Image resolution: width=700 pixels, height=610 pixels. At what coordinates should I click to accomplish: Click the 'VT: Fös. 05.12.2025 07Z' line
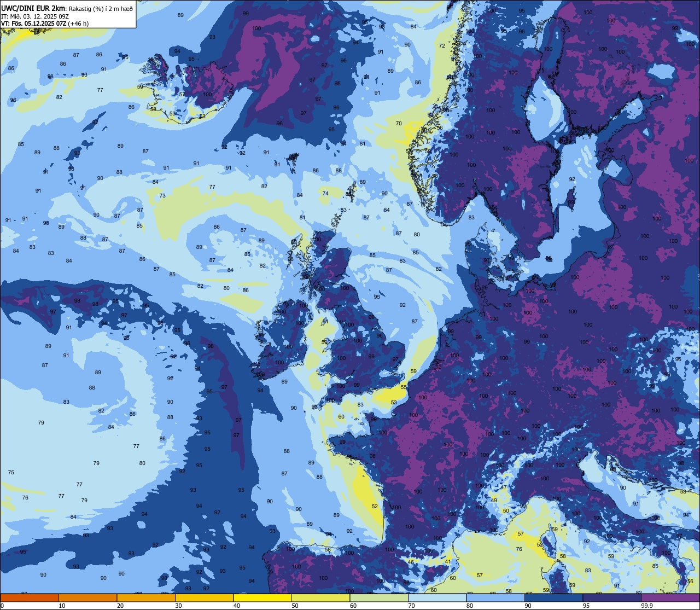pos(34,24)
